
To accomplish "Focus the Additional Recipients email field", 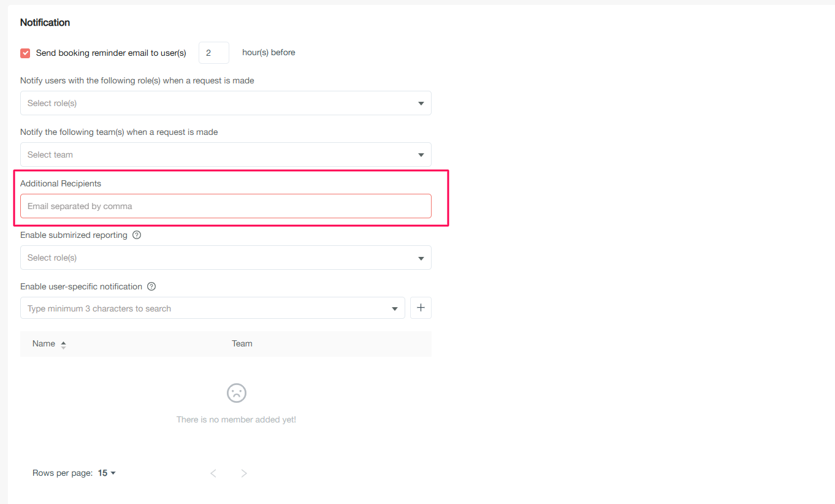I will (225, 206).
